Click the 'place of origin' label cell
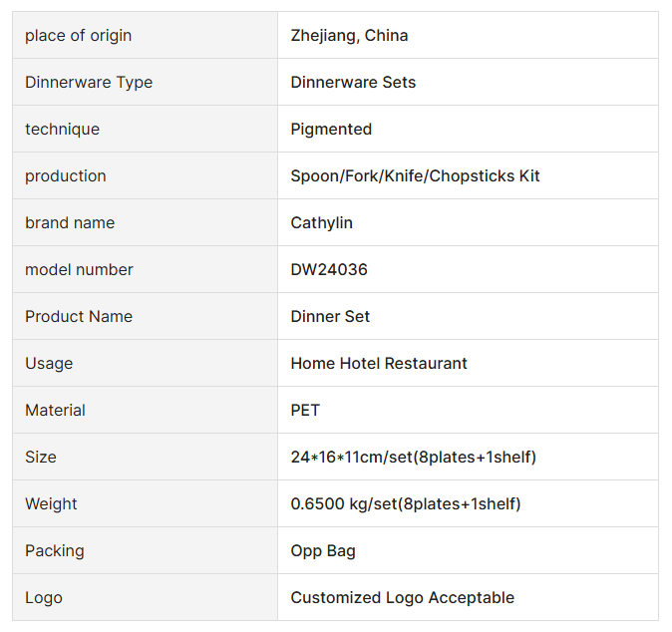The height and width of the screenshot is (632, 672). (x=78, y=36)
